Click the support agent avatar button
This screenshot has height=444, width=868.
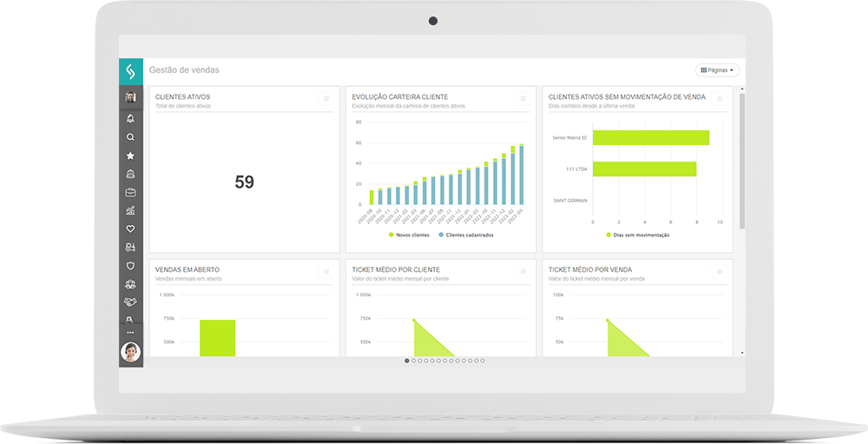pos(130,352)
